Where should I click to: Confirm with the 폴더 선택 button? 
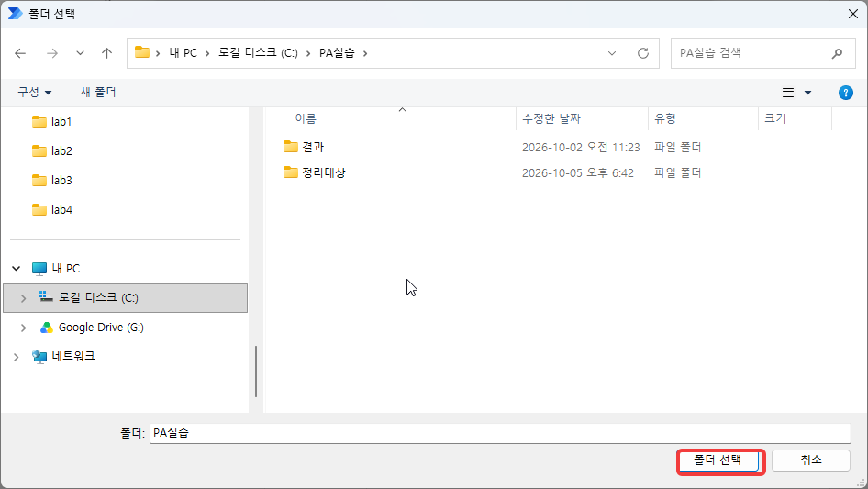click(x=718, y=461)
